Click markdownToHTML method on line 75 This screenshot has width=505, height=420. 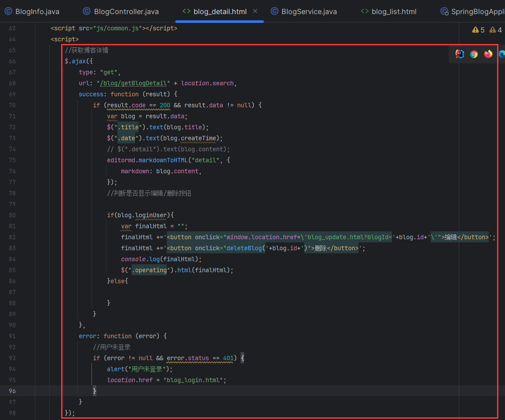[x=163, y=160]
